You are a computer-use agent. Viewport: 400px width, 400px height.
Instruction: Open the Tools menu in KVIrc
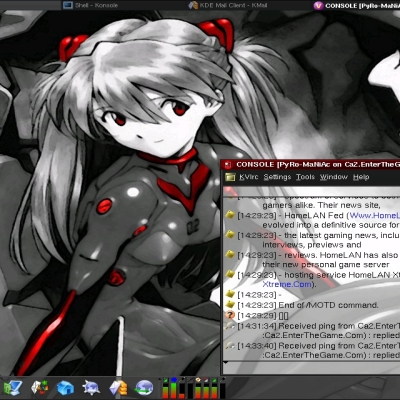(x=305, y=177)
